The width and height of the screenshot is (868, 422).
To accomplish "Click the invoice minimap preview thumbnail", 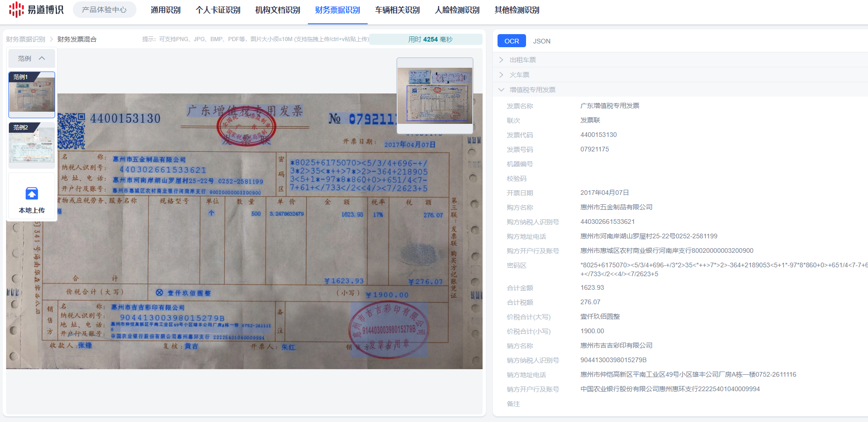I will [x=434, y=96].
